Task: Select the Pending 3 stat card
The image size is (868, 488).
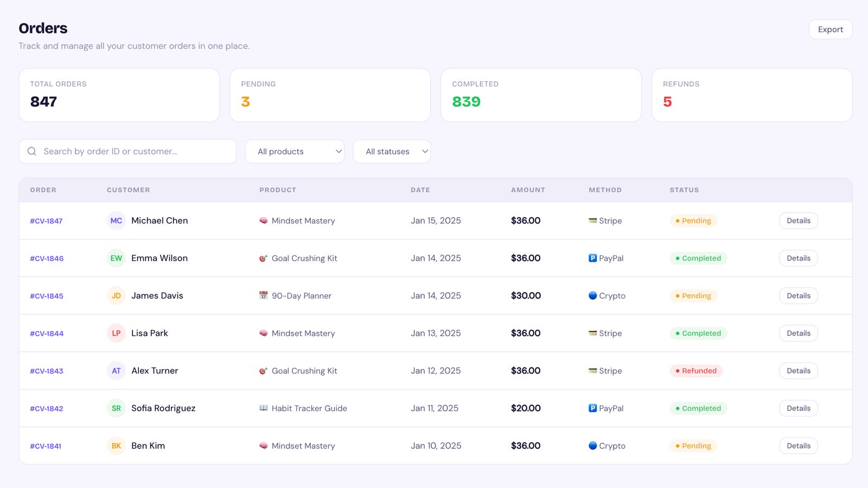Action: (x=330, y=95)
